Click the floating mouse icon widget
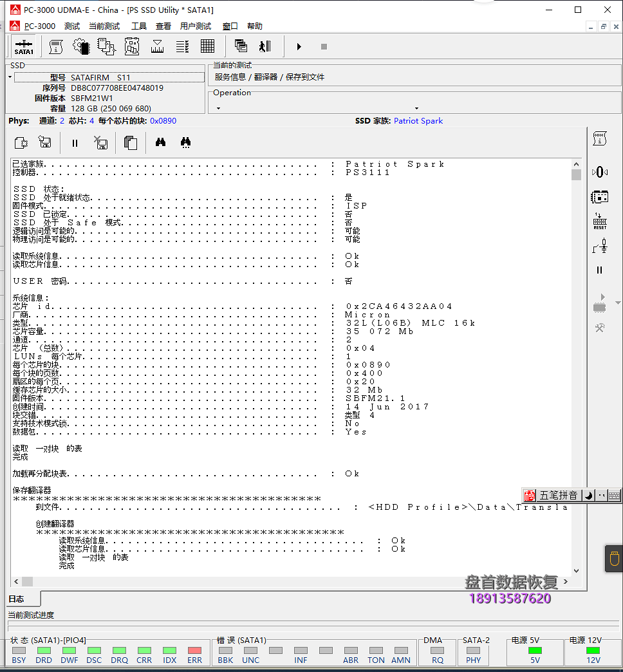 point(614,559)
